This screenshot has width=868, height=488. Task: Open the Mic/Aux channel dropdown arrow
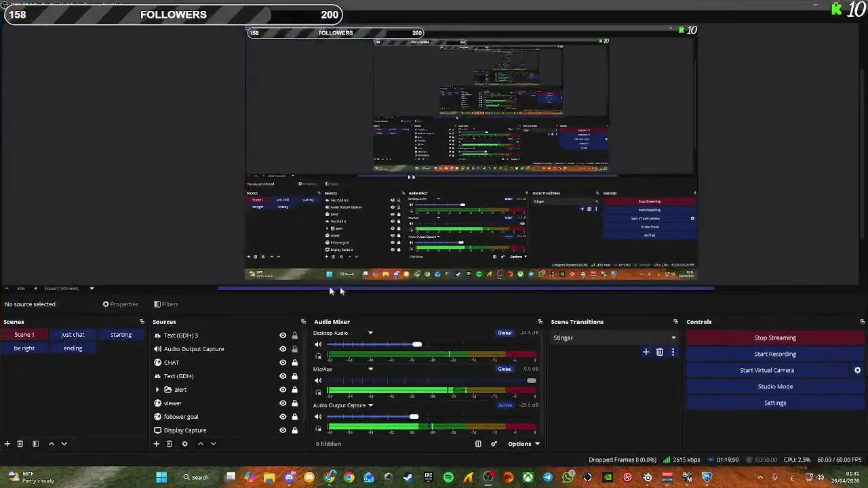coord(370,369)
